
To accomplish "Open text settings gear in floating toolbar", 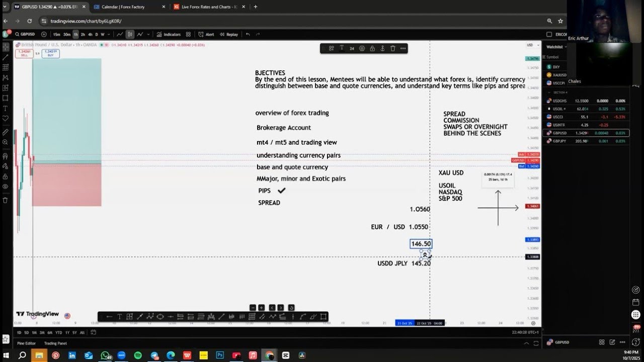I will tap(362, 48).
